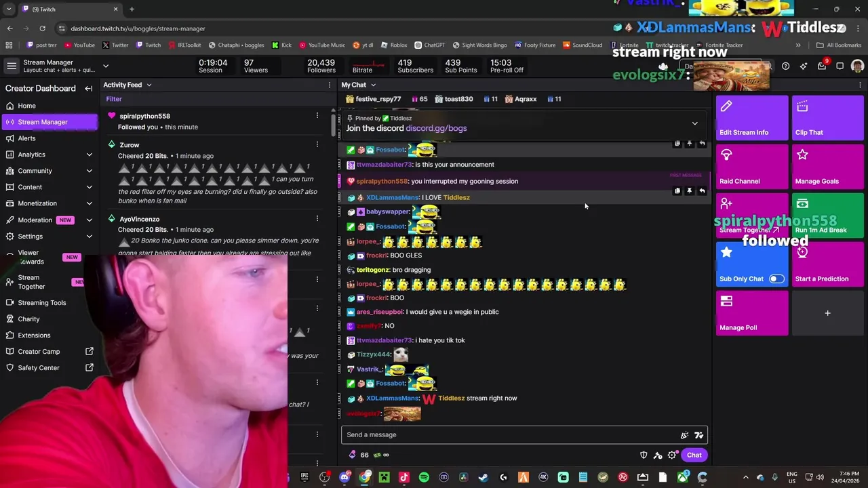This screenshot has height=488, width=868.
Task: Add a new quick action tile
Action: coord(827,313)
